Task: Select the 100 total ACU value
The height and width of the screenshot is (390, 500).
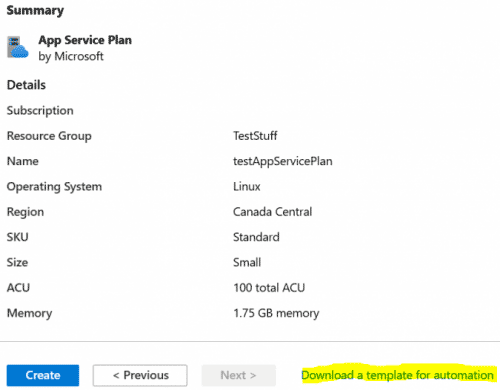Action: click(x=269, y=288)
